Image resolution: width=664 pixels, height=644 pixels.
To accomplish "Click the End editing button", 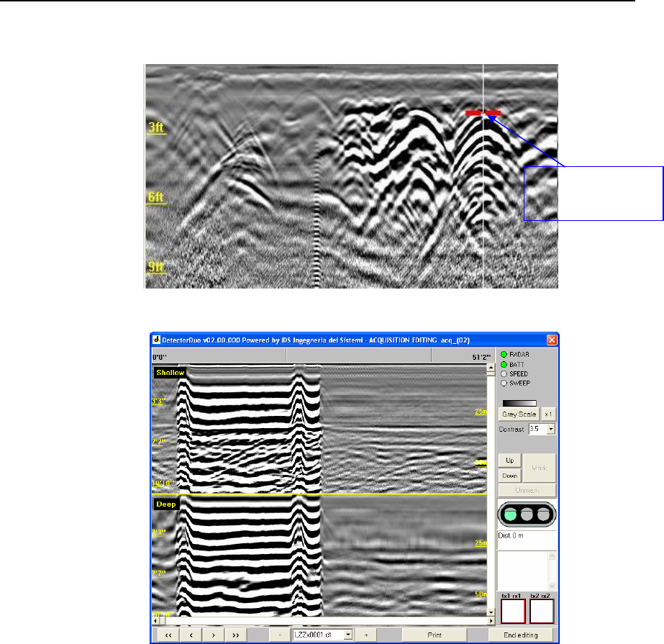I will (x=521, y=635).
